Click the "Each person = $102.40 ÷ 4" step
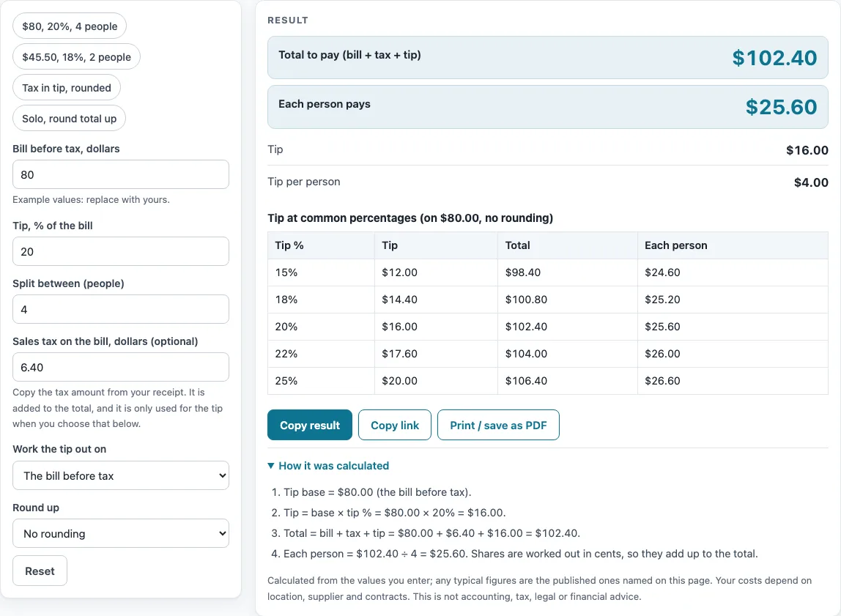 click(x=520, y=554)
